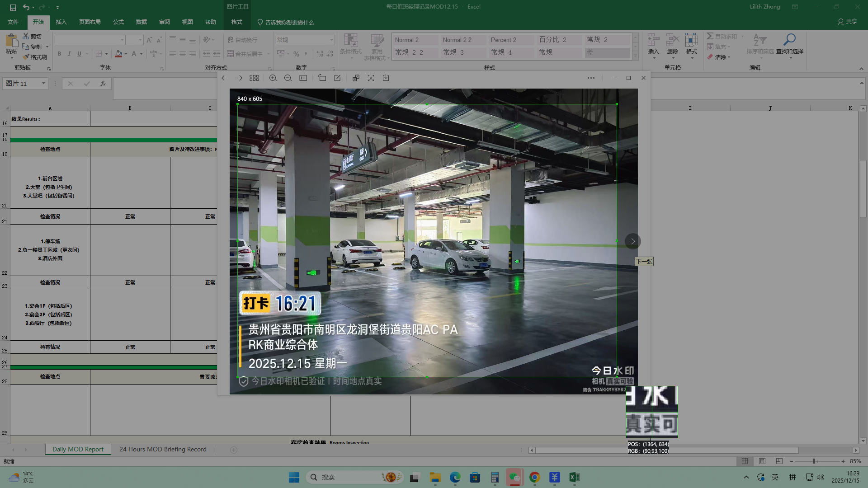Open the 插入 ribbon tab
Image resolution: width=868 pixels, height=488 pixels.
tap(61, 22)
